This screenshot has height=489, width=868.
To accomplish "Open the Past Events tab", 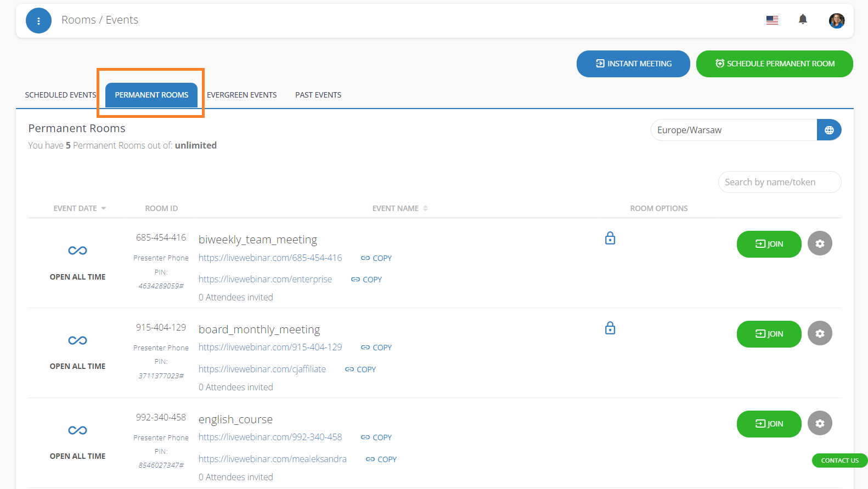I will click(318, 95).
